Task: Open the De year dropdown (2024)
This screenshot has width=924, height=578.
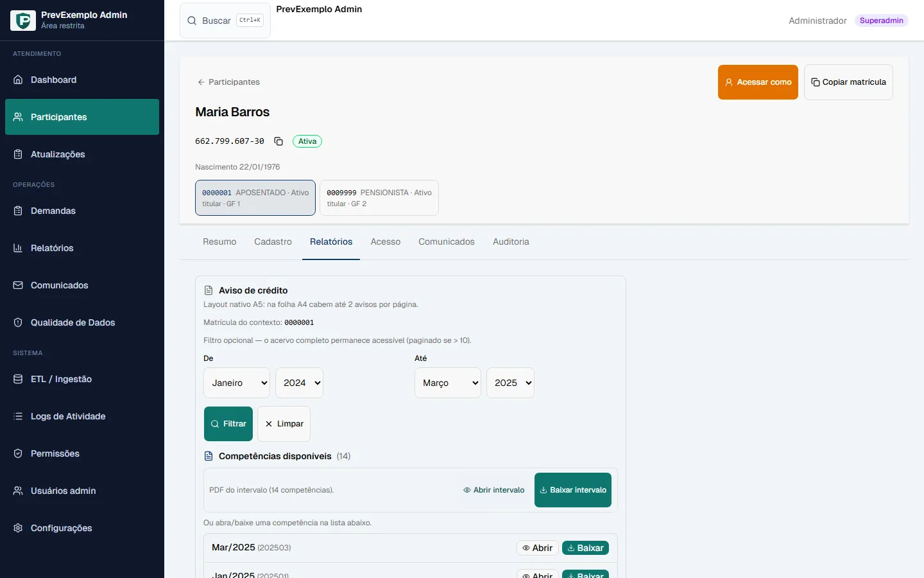Action: [x=299, y=383]
